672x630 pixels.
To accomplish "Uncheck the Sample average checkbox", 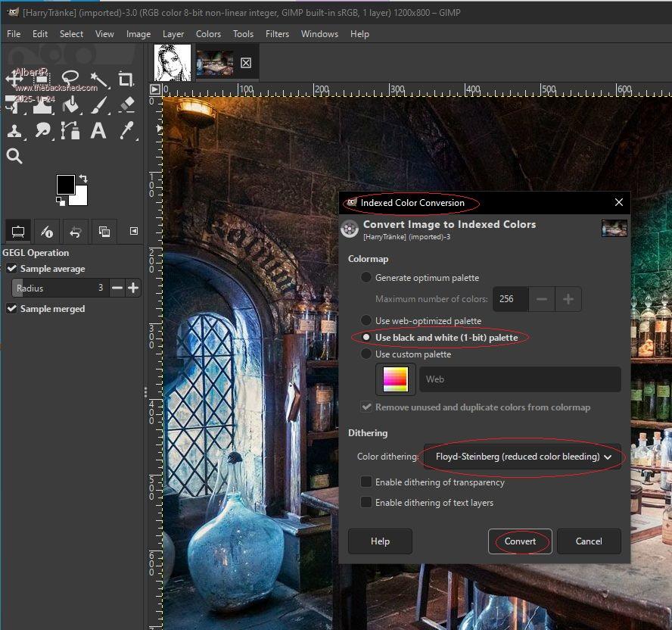I will click(12, 269).
